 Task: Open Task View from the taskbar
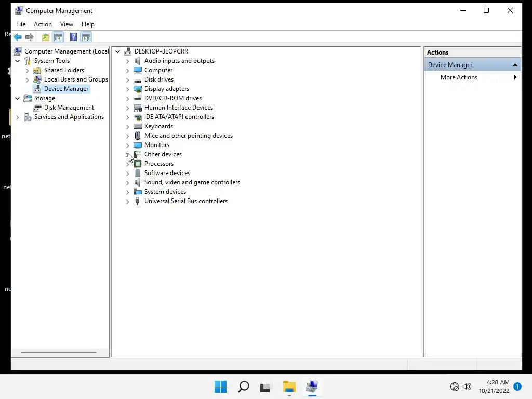pyautogui.click(x=265, y=387)
